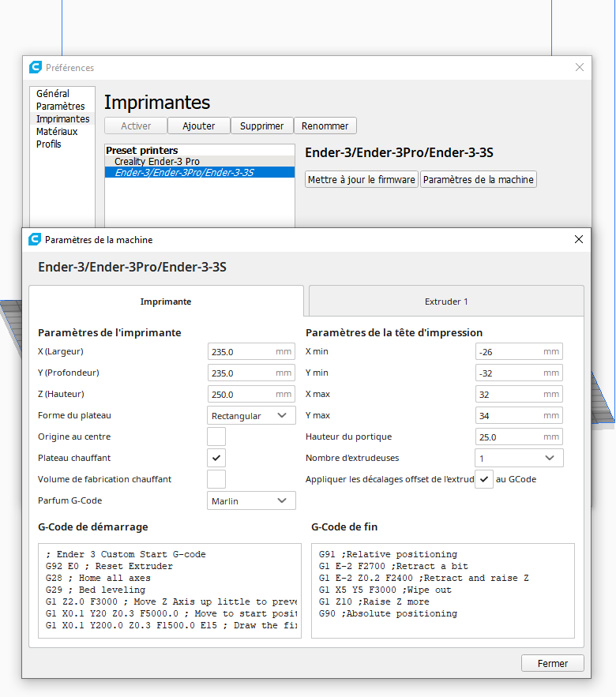Viewport: 616px width, 697px height.
Task: Toggle Appliquer les décalages offset checkbox
Action: click(484, 479)
